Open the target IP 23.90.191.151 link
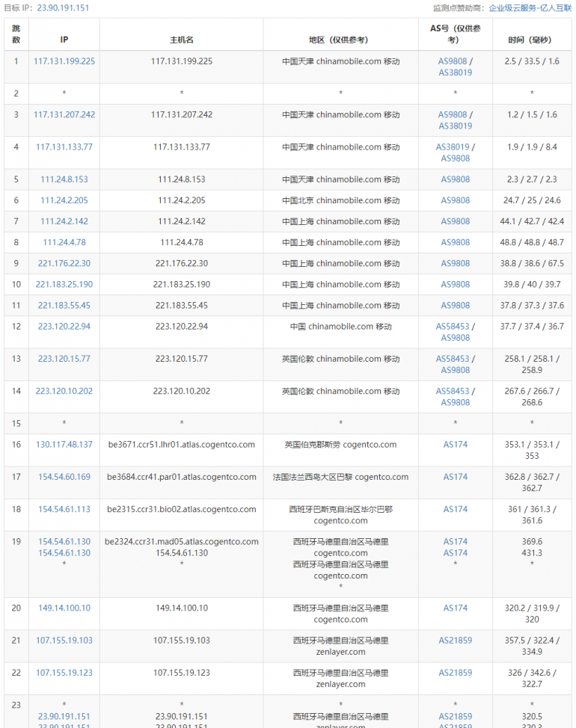The image size is (576, 728). (x=63, y=8)
